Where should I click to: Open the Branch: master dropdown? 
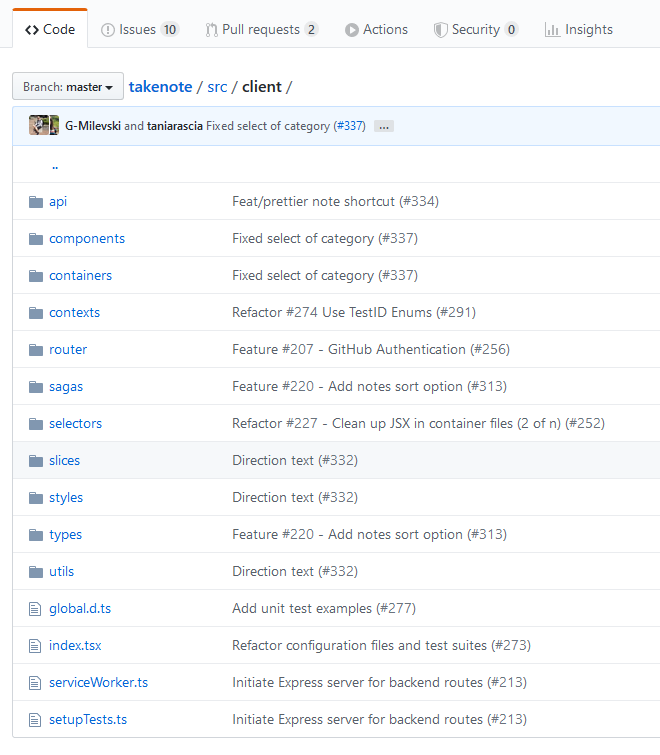[68, 87]
